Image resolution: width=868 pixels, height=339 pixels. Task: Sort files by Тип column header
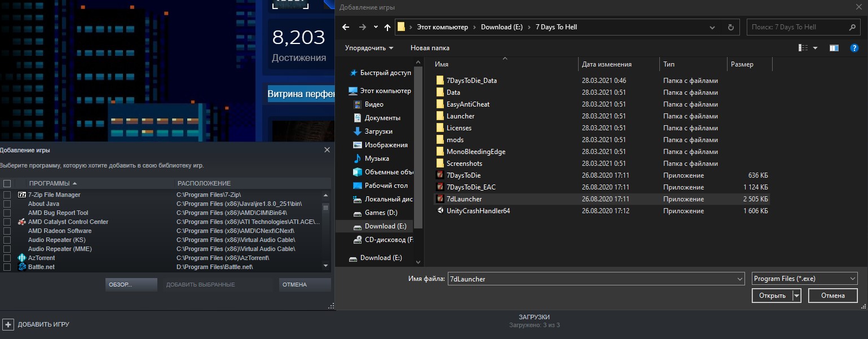[669, 64]
